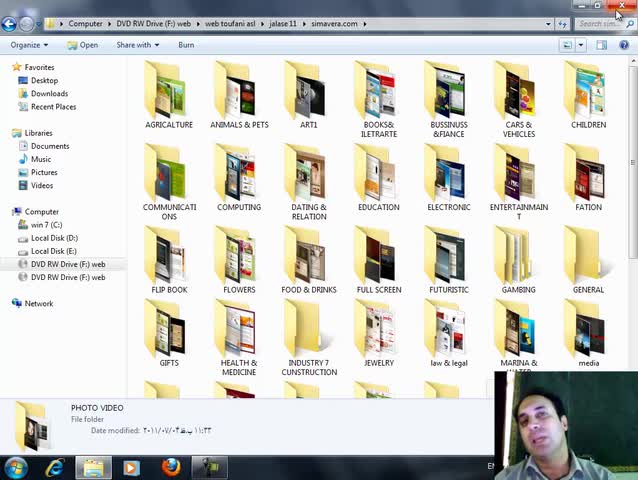638x480 pixels.
Task: Select the media folder
Action: point(588,334)
